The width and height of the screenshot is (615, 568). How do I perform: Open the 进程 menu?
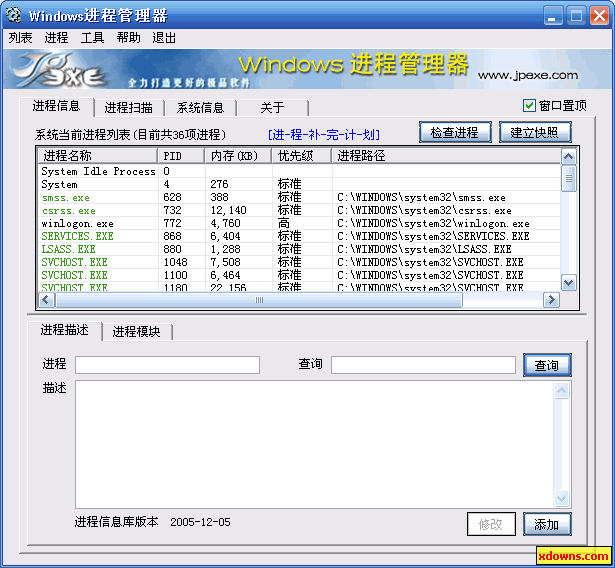click(x=56, y=38)
